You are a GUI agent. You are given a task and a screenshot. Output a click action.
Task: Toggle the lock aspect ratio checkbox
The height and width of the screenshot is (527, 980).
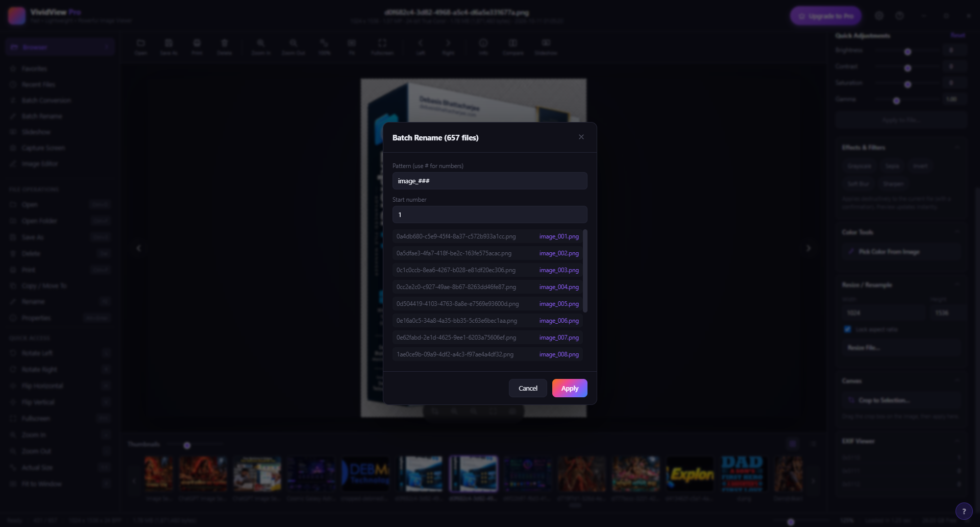click(x=847, y=329)
